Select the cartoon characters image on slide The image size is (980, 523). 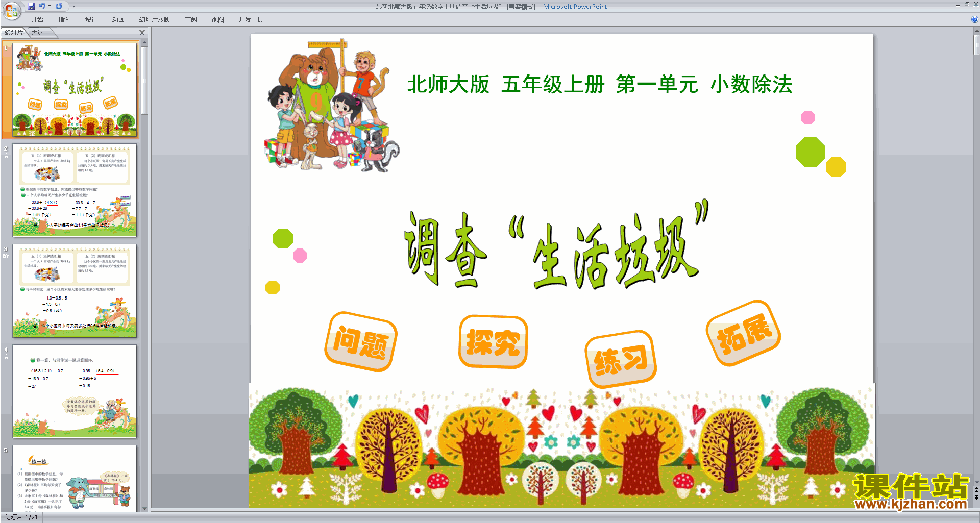[332, 106]
